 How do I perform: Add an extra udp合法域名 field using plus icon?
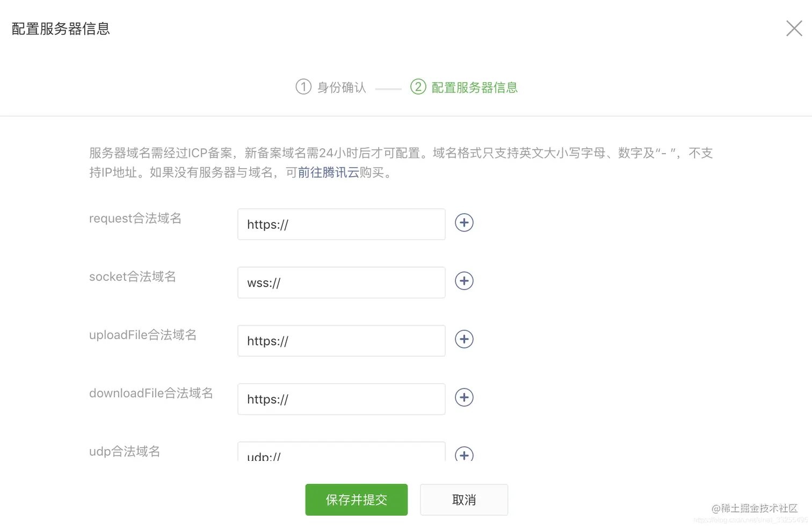tap(463, 455)
